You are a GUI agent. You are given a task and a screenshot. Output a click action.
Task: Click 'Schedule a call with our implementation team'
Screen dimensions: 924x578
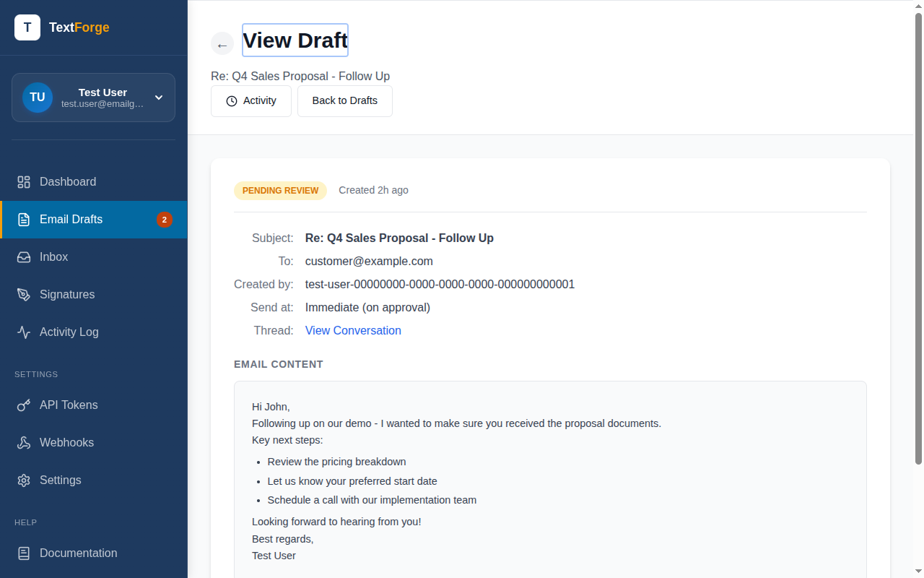[x=372, y=500]
